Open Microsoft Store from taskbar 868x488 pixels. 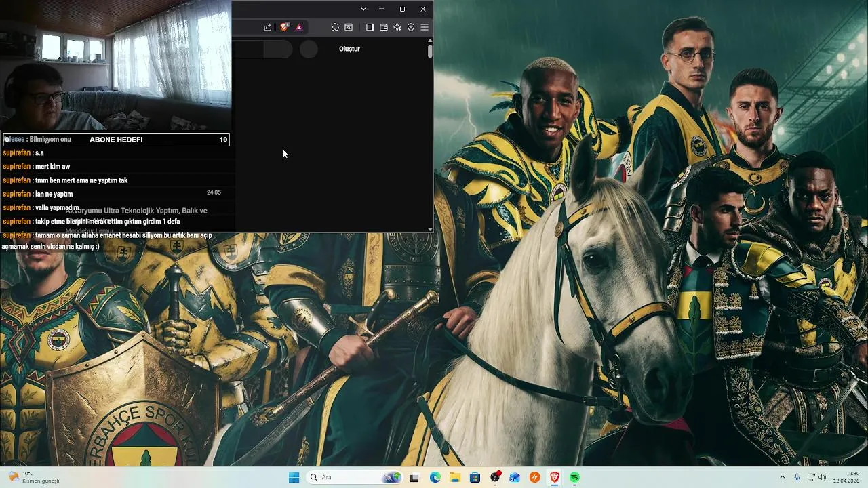pos(475,477)
